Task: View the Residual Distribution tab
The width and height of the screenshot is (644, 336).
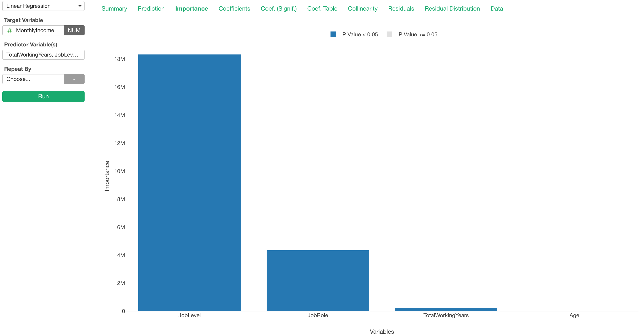Action: click(452, 8)
